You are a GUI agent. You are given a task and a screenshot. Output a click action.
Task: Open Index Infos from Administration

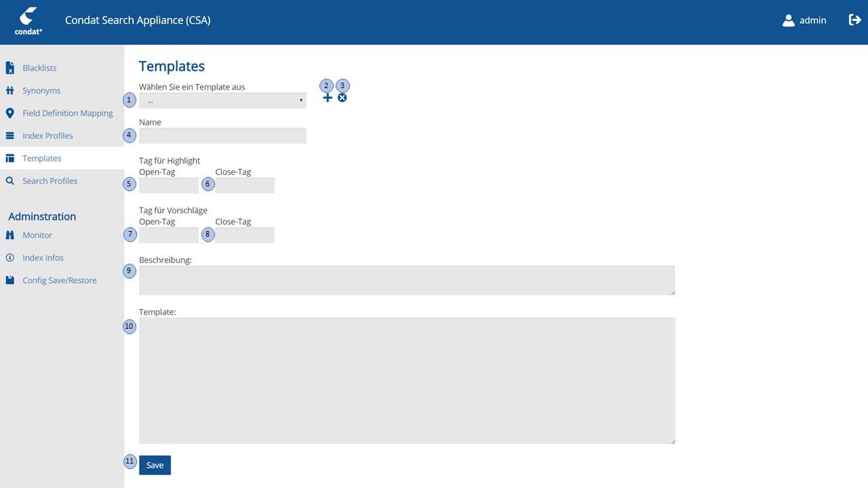point(43,258)
